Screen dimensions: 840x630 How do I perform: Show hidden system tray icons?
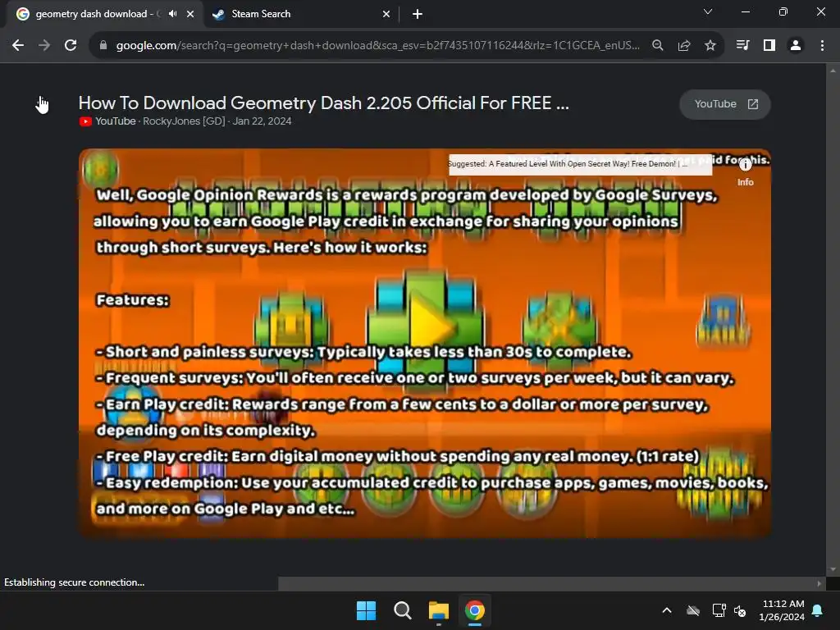667,610
